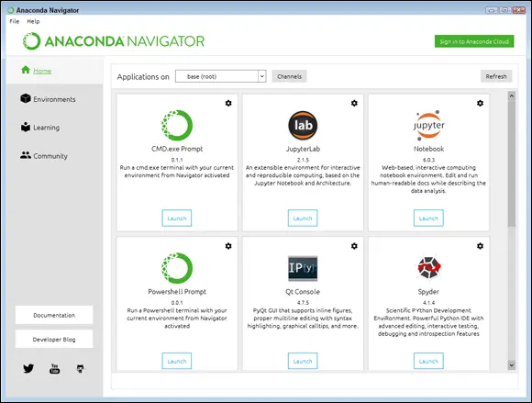
Task: Click the Powershell Prompt version 0.0.1 text
Action: click(177, 303)
